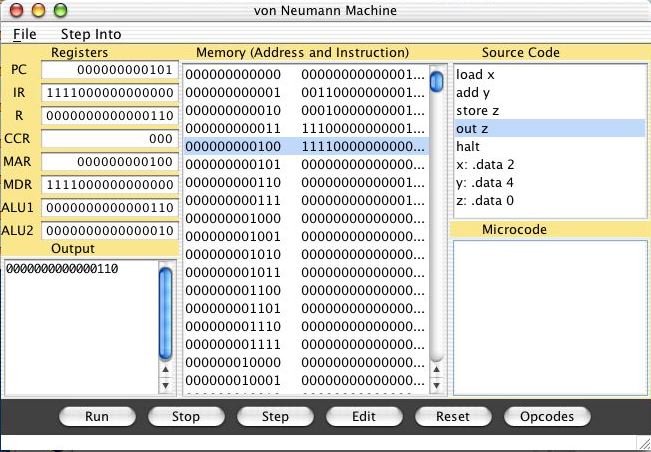This screenshot has height=452, width=651.
Task: Click the PC register field
Action: click(110, 70)
